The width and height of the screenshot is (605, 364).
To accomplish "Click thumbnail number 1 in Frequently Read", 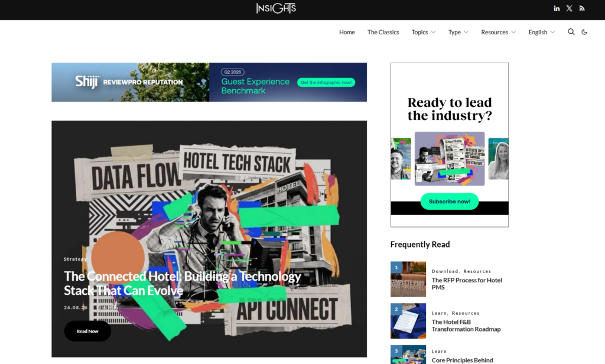I will pos(408,279).
